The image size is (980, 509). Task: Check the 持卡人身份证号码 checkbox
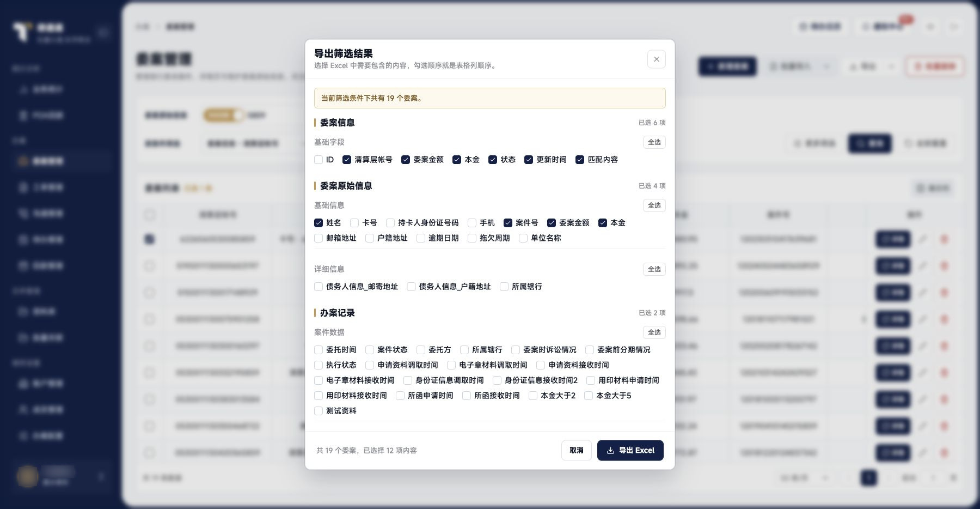[x=390, y=223]
